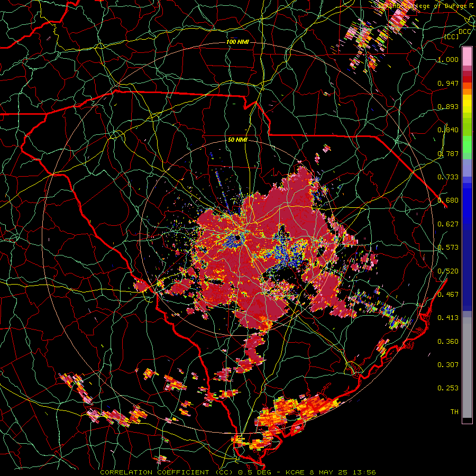
Task: Click the 0.520 color scale value
Action: (x=448, y=271)
